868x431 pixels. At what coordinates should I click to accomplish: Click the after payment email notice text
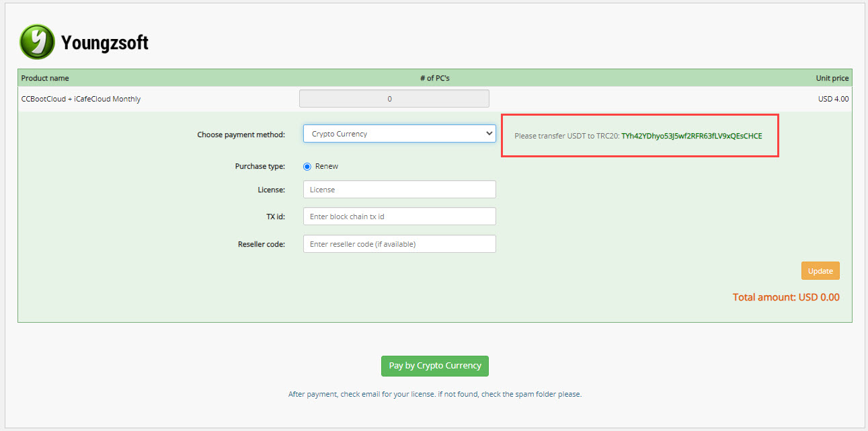coord(434,394)
